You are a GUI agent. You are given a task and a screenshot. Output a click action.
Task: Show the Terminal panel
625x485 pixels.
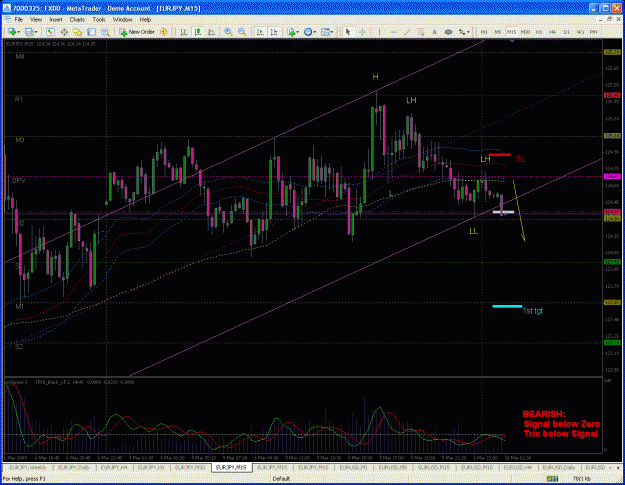(91, 32)
